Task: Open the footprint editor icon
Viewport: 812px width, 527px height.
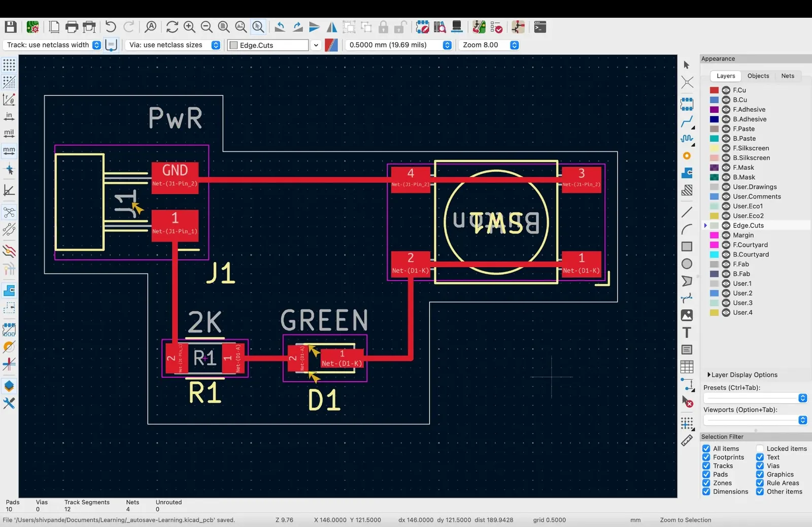Action: (422, 26)
